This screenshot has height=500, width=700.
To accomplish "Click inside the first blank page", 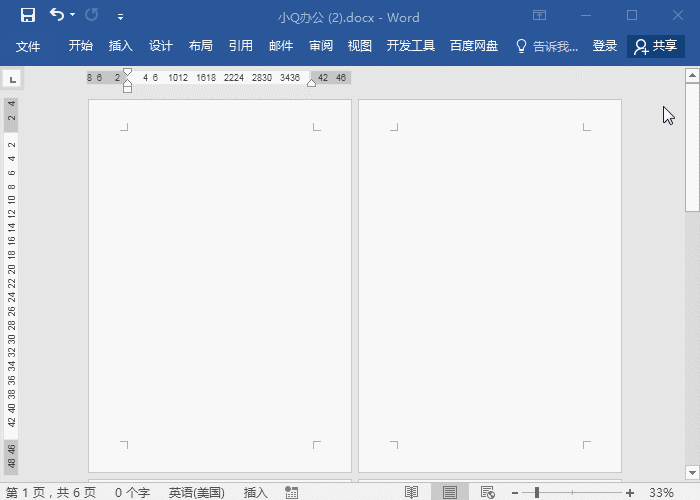I will coord(220,286).
